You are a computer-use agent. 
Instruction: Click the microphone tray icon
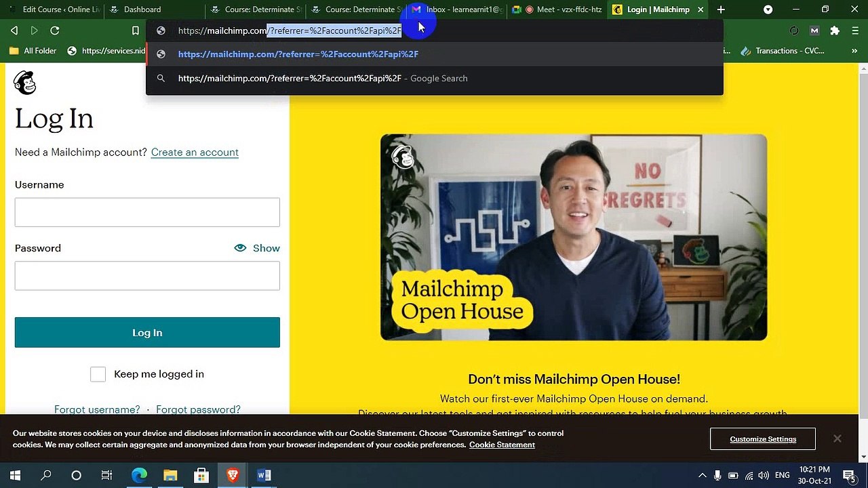click(717, 475)
